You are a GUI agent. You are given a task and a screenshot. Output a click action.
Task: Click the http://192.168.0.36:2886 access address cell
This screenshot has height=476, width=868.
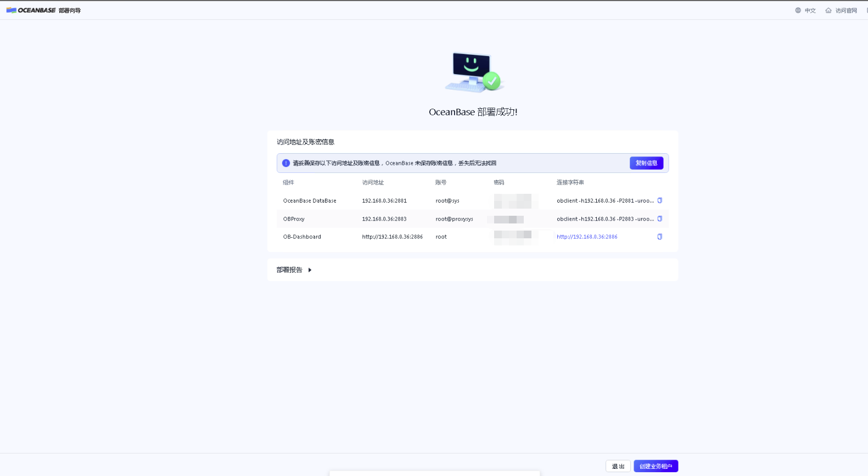393,237
